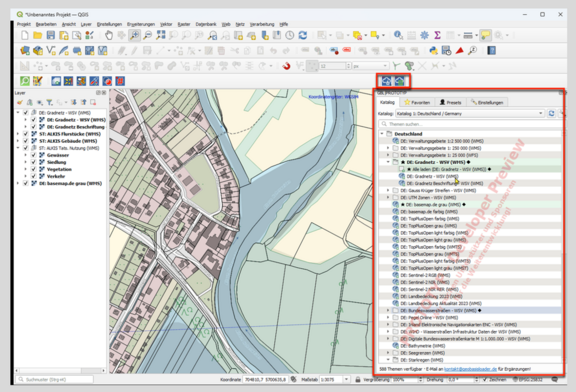Expand the DE: basemap.de grau layer legend
Image resolution: width=576 pixels, height=392 pixels.
[18, 183]
